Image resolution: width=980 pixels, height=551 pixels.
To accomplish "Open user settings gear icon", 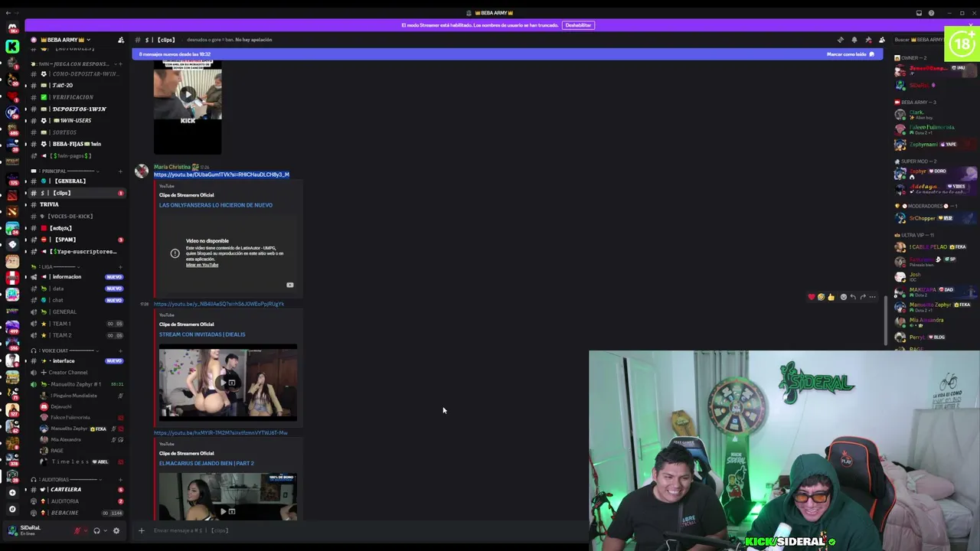I will [x=116, y=530].
